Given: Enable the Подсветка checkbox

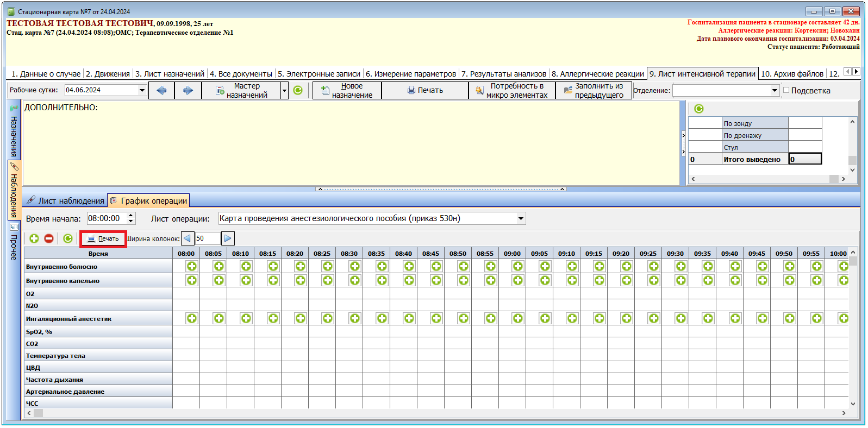Looking at the screenshot, I should tap(786, 90).
